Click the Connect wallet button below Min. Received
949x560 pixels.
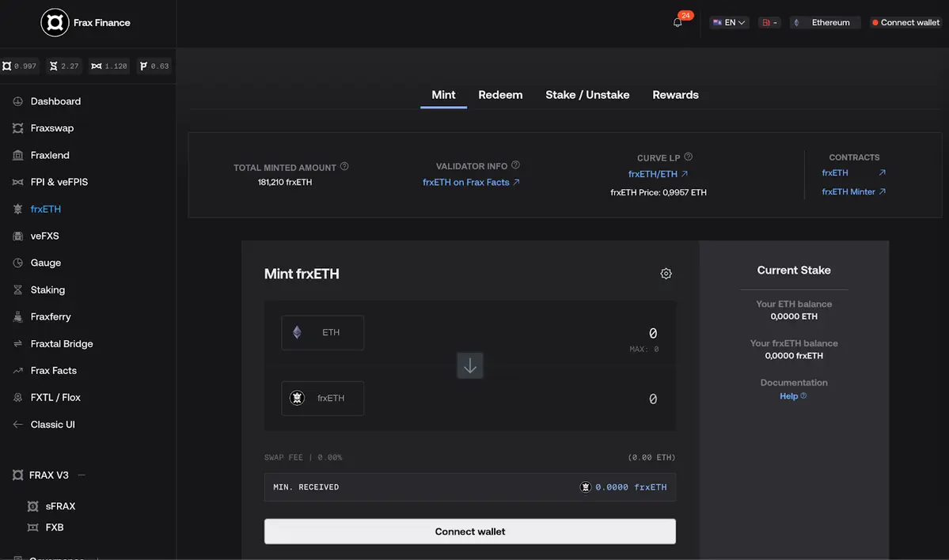coord(470,532)
